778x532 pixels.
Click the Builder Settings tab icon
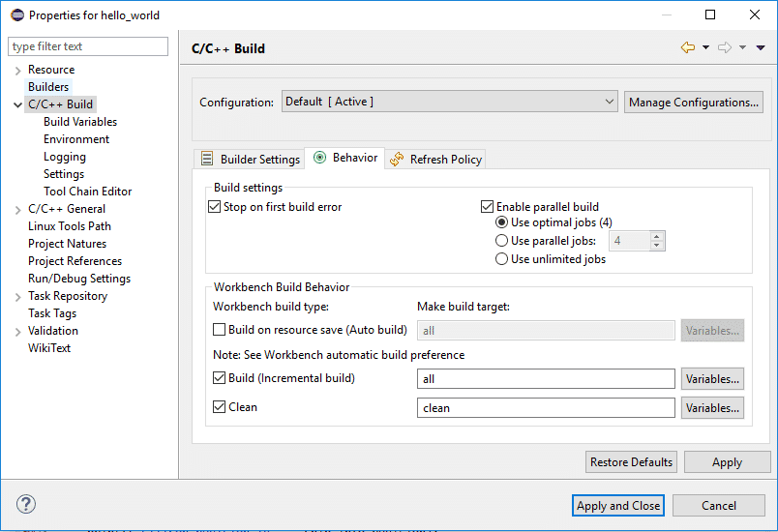[207, 159]
